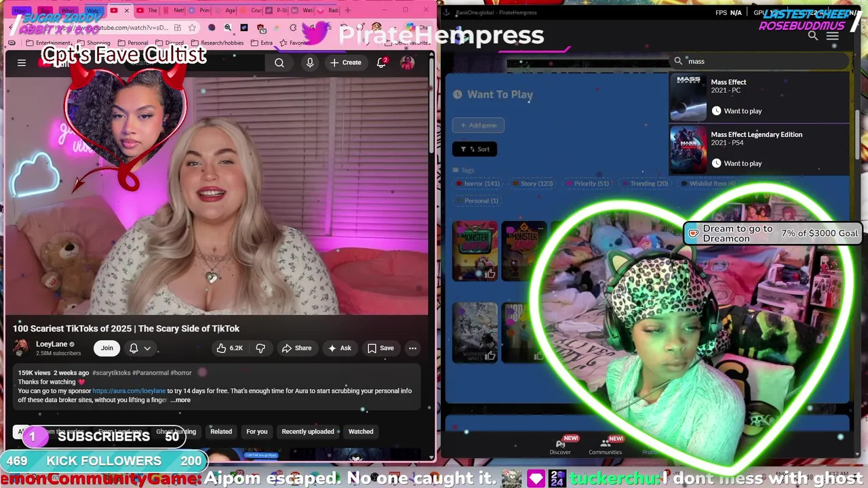Select the Watched filter chip
Image resolution: width=868 pixels, height=488 pixels.
pos(361,432)
